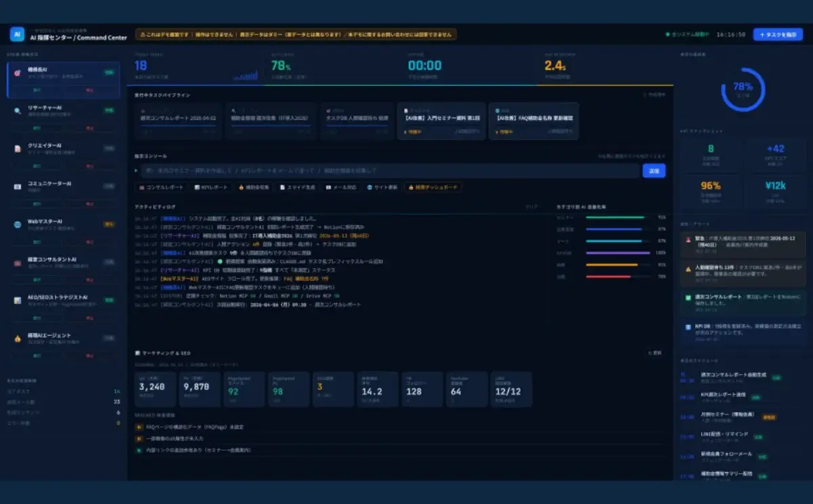Viewport: 813px width, 504px height.
Task: Click the green check icon on 週次コンサルレポート alert
Action: [688, 297]
